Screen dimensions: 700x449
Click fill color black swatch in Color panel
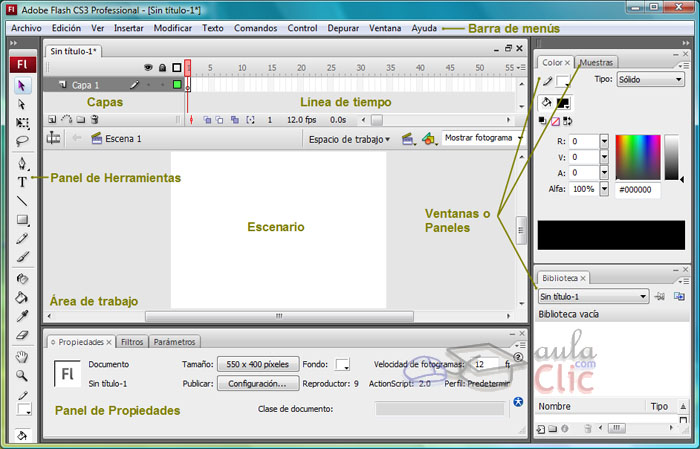click(x=563, y=103)
